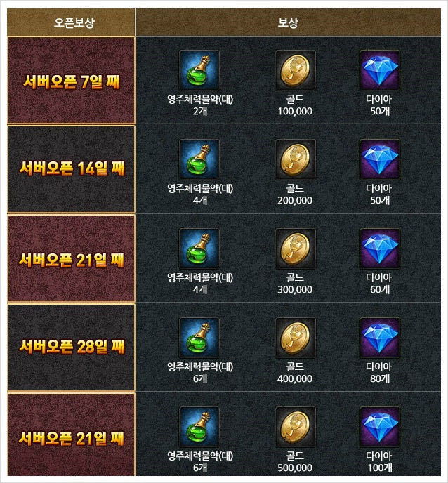The width and height of the screenshot is (448, 483).
Task: Click the 골드 500,000 reward text
Action: [295, 461]
